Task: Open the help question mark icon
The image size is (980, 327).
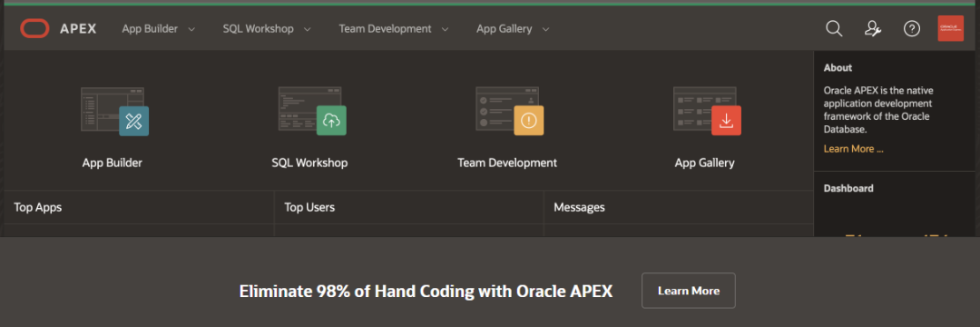Action: 912,29
